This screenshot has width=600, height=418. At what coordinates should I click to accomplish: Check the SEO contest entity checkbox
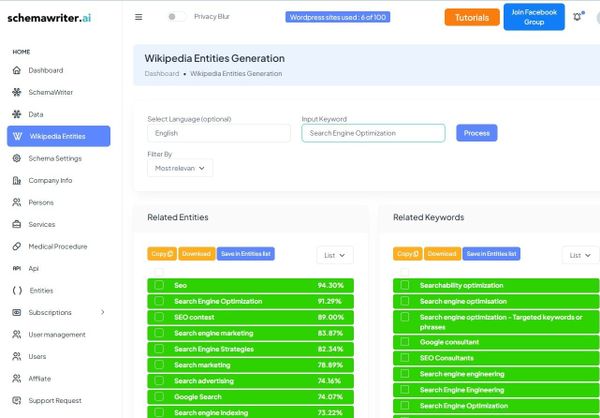[x=159, y=317]
